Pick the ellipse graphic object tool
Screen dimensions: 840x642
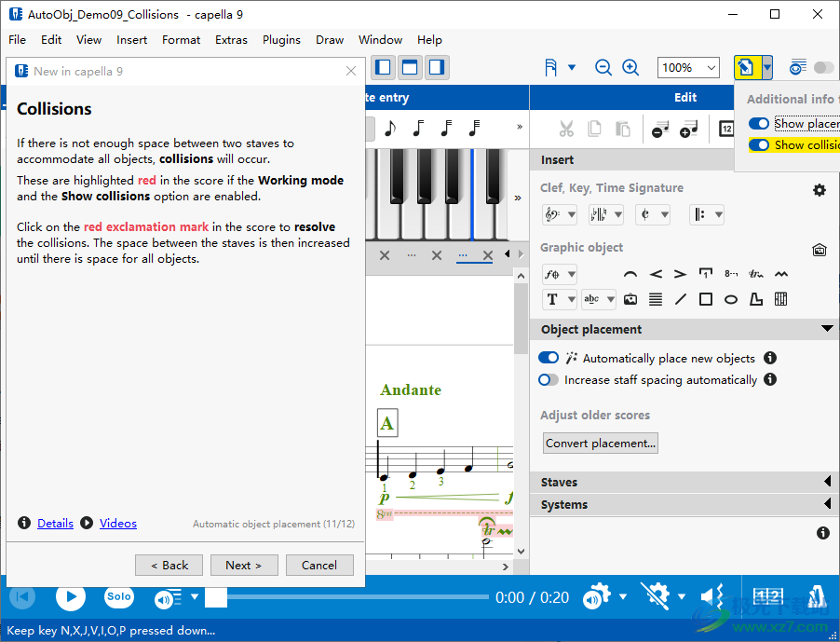731,299
